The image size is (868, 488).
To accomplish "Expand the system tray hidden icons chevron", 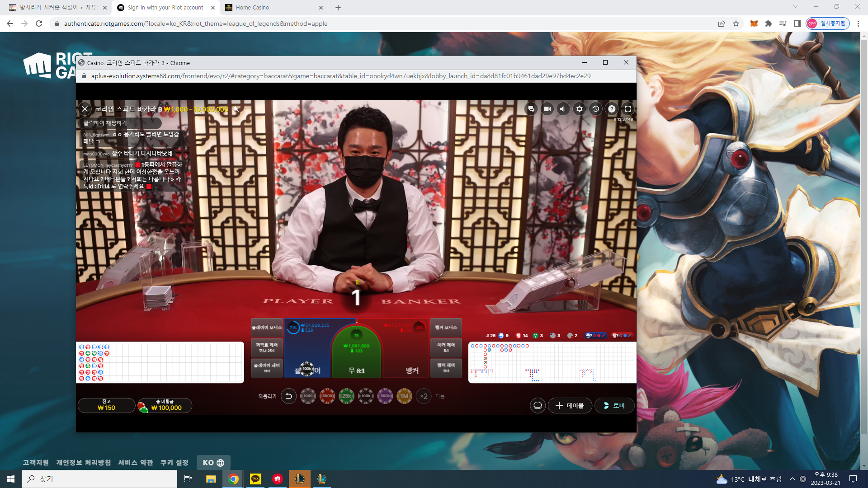I will [x=793, y=479].
